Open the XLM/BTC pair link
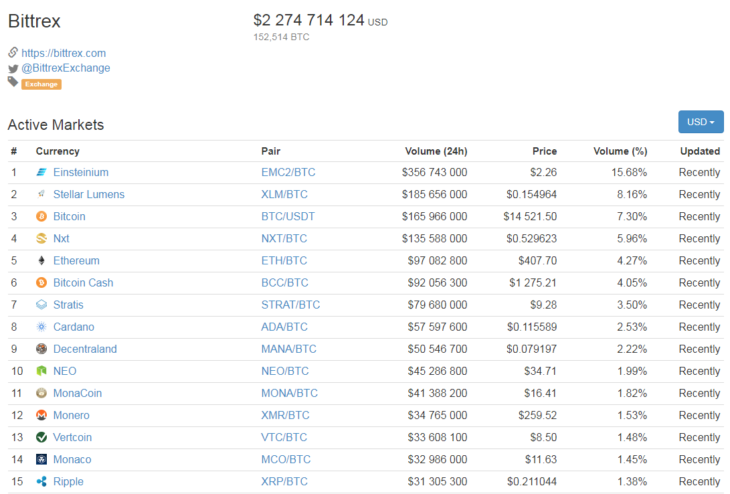The width and height of the screenshot is (730, 494). point(284,194)
